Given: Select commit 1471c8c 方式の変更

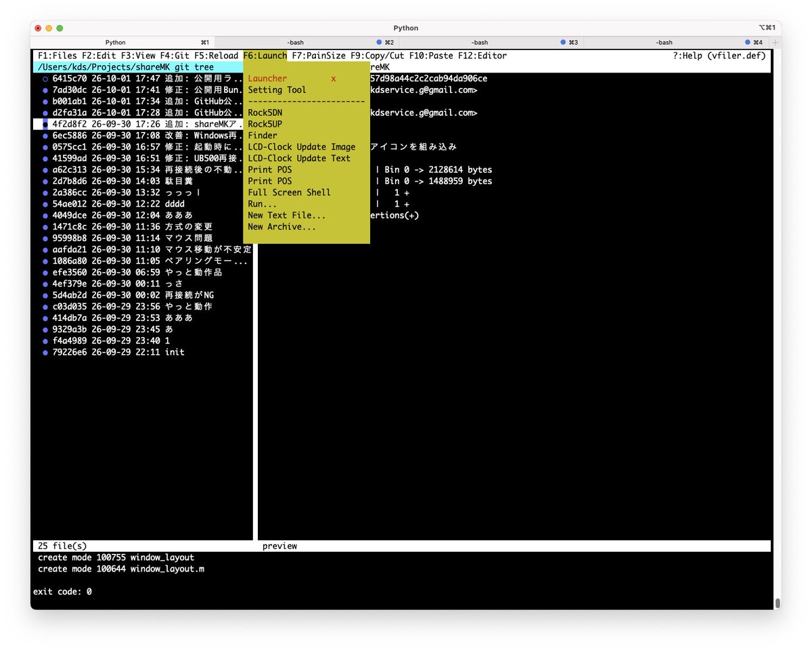Looking at the screenshot, I should (143, 227).
